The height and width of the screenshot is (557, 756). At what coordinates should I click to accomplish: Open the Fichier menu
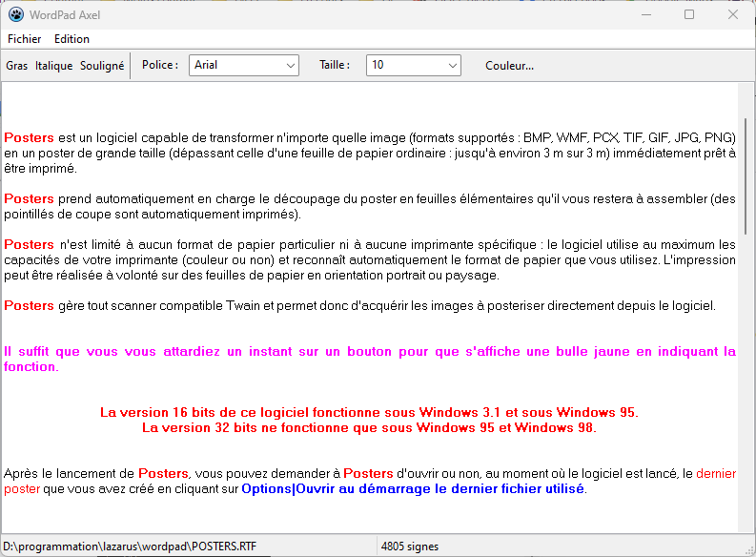(x=24, y=39)
